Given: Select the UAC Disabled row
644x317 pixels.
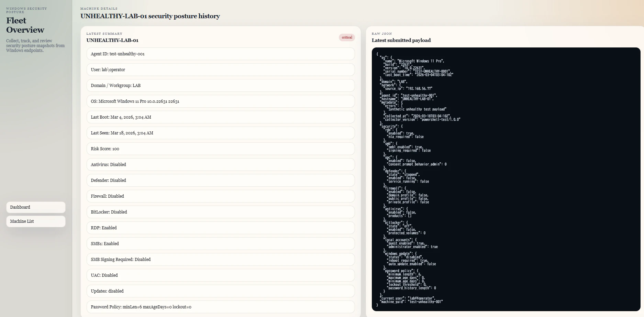Looking at the screenshot, I should 221,275.
